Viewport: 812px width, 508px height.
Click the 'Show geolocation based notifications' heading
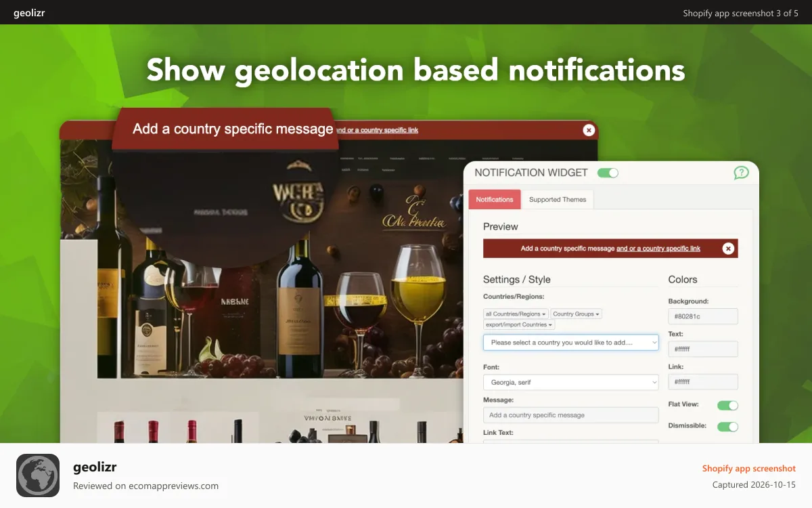(x=415, y=70)
